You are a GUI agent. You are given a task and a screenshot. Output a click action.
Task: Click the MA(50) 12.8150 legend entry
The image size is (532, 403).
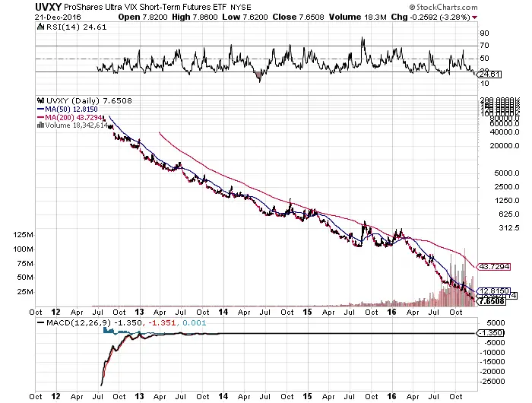(x=68, y=109)
